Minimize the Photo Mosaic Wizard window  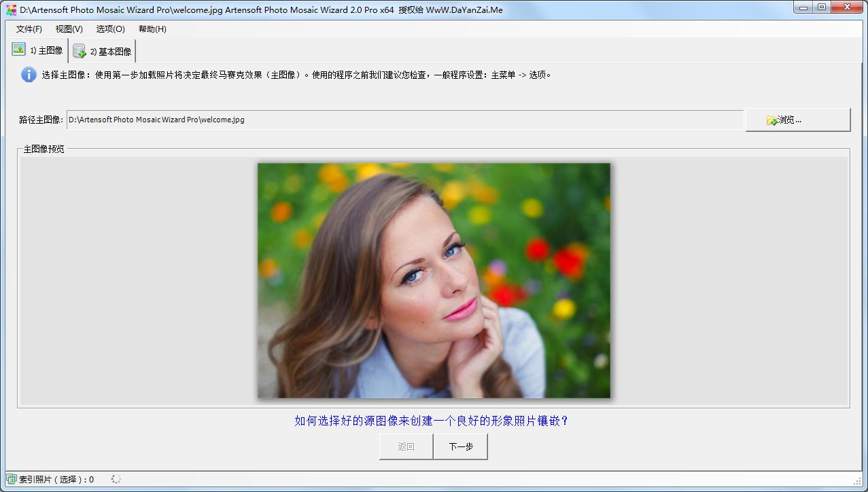[x=803, y=7]
